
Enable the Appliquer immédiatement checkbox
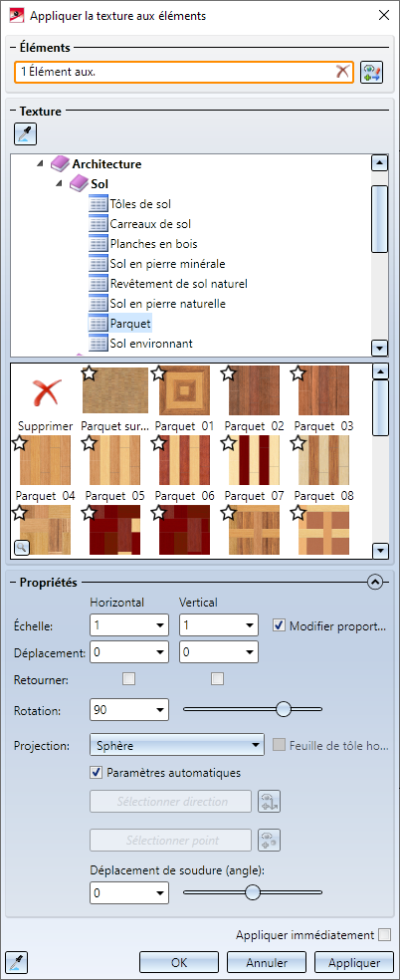point(384,935)
